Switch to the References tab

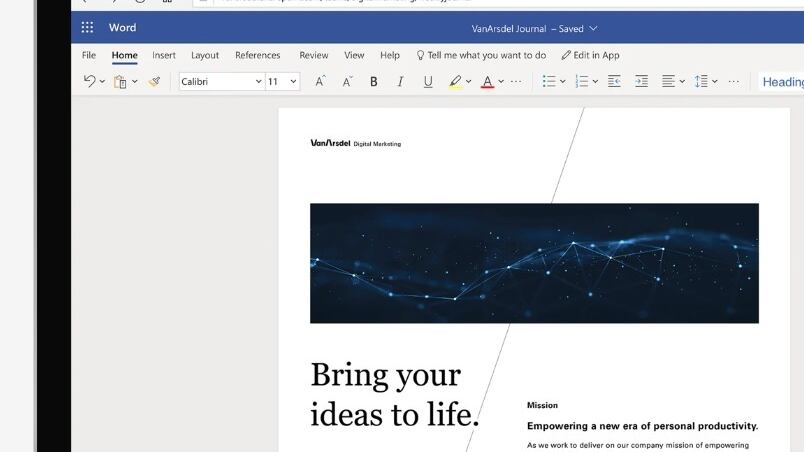pyautogui.click(x=257, y=56)
